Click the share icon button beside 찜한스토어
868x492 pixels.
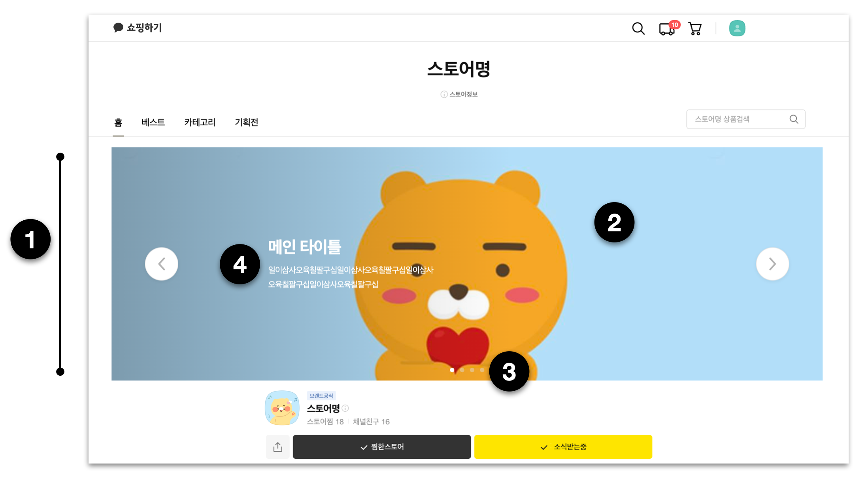[x=277, y=447]
